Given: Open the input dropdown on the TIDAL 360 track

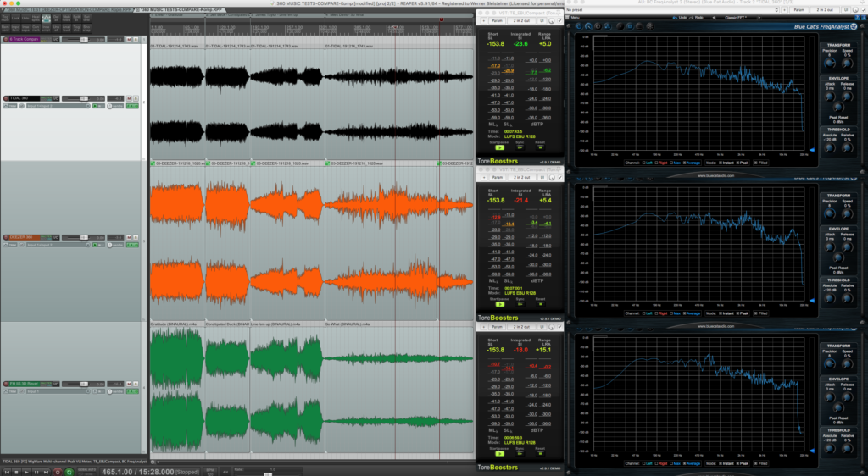Looking at the screenshot, I should [x=51, y=107].
